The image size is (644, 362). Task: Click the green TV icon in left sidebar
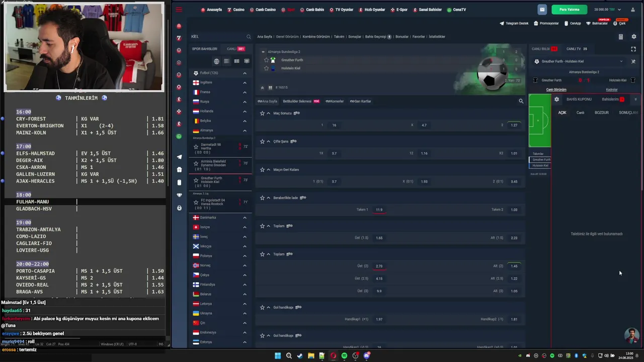179,136
